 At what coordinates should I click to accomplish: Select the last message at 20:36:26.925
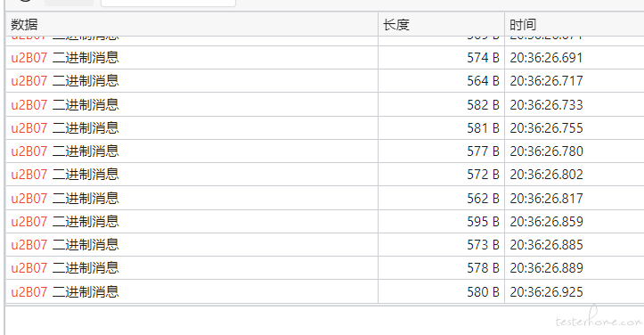point(325,292)
